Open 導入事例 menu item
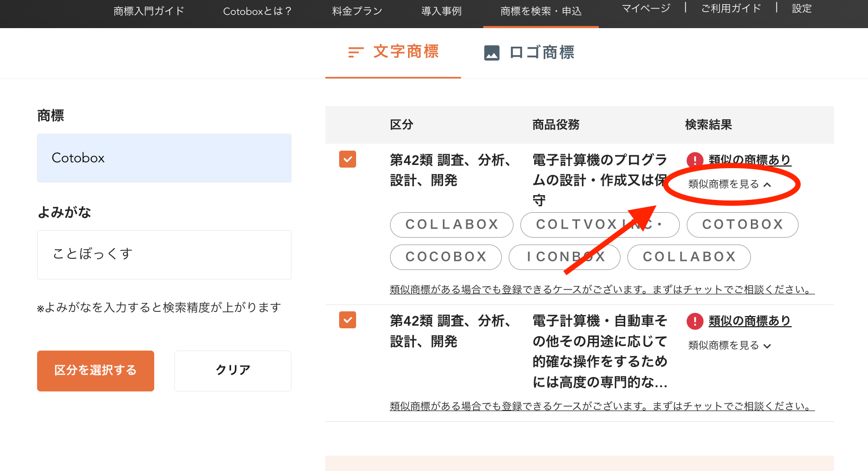The height and width of the screenshot is (471, 868). click(x=441, y=11)
